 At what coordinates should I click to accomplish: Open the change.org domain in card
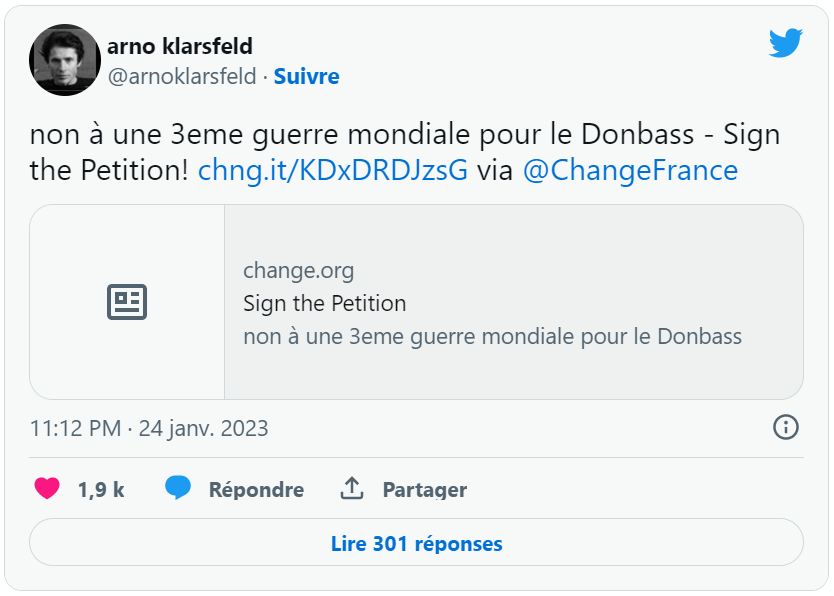[x=298, y=271]
